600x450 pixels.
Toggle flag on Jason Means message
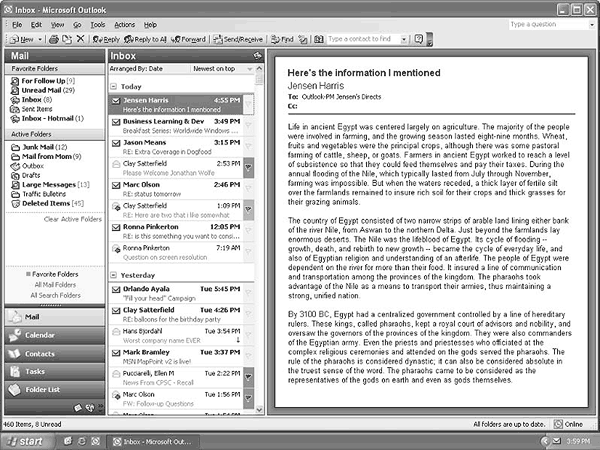pyautogui.click(x=248, y=147)
